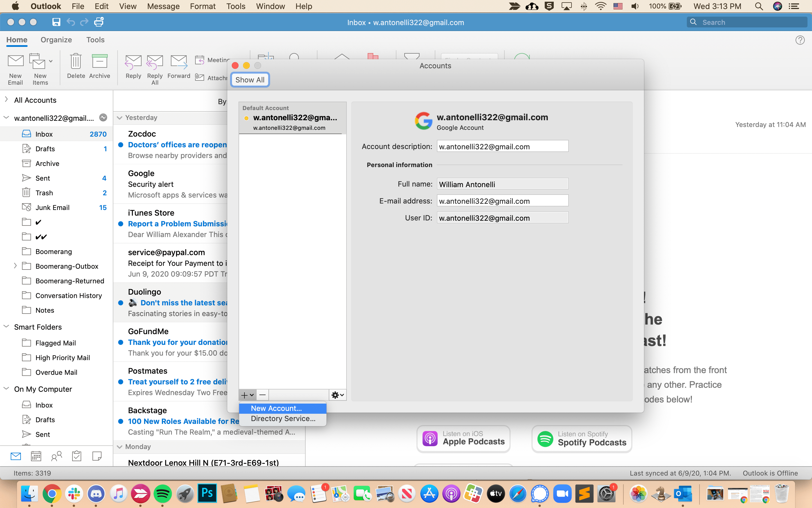Viewport: 812px width, 508px height.
Task: Open the Trash folder
Action: [56, 193]
